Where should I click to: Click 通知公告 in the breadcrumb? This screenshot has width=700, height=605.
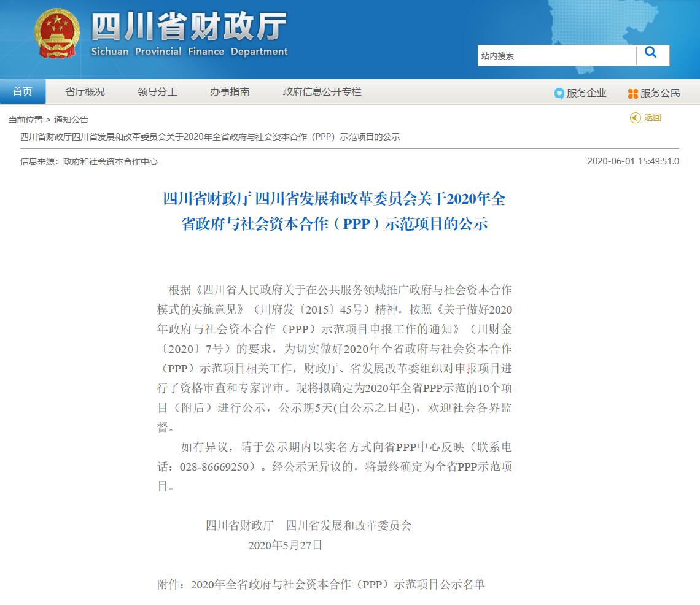tap(71, 120)
